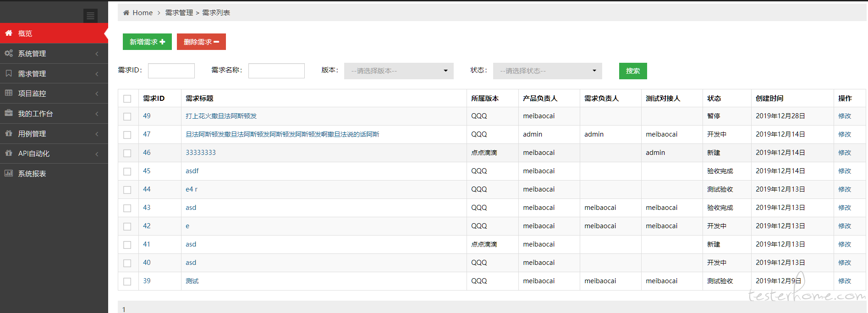Click the home icon beside 概览

[x=9, y=33]
